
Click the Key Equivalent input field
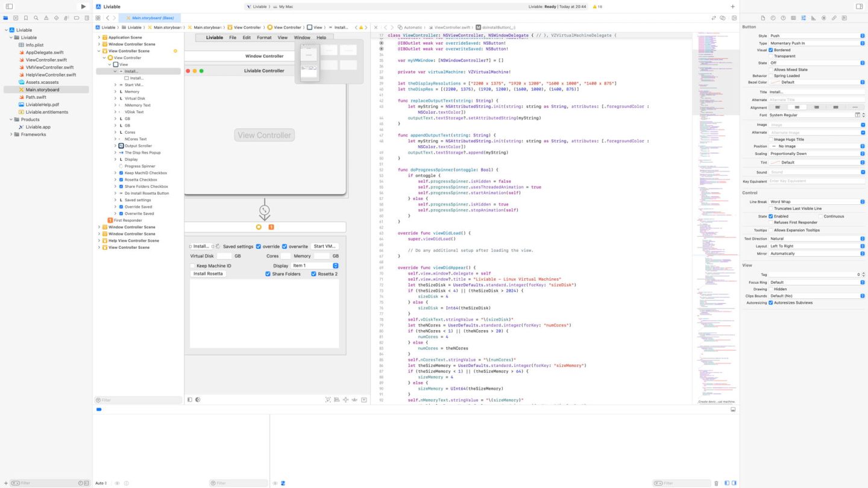pos(817,181)
